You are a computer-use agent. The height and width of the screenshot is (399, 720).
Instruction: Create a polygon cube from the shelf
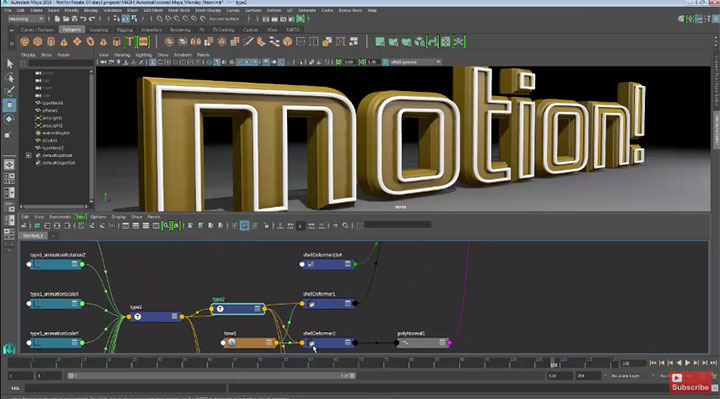coord(38,42)
